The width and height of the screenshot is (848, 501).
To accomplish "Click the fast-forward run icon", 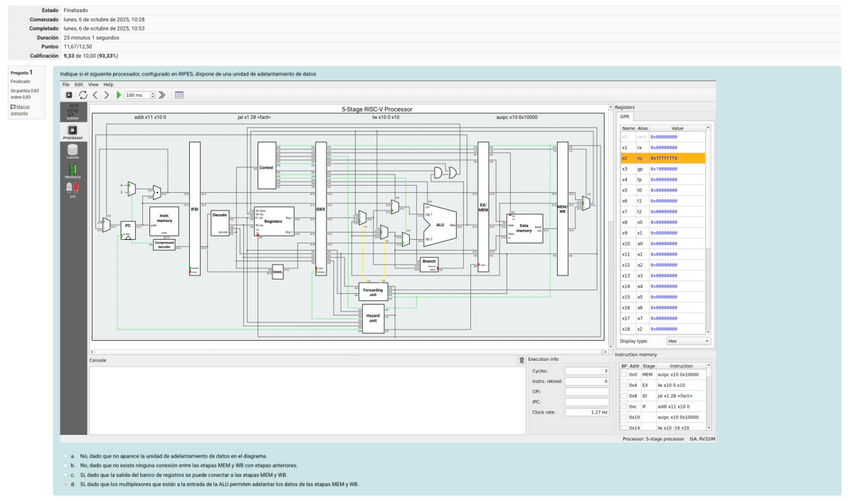I will click(x=163, y=95).
